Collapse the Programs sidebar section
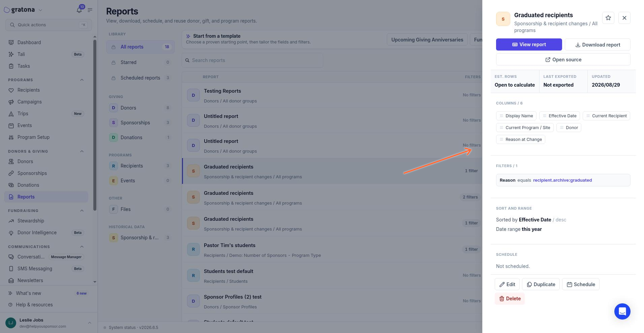This screenshot has height=333, width=644. [x=82, y=80]
